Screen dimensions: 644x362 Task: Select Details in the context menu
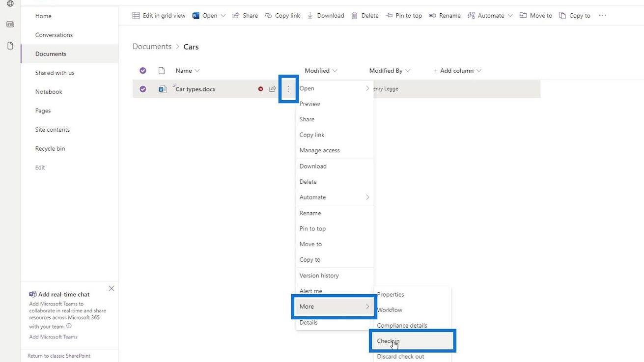point(335,322)
